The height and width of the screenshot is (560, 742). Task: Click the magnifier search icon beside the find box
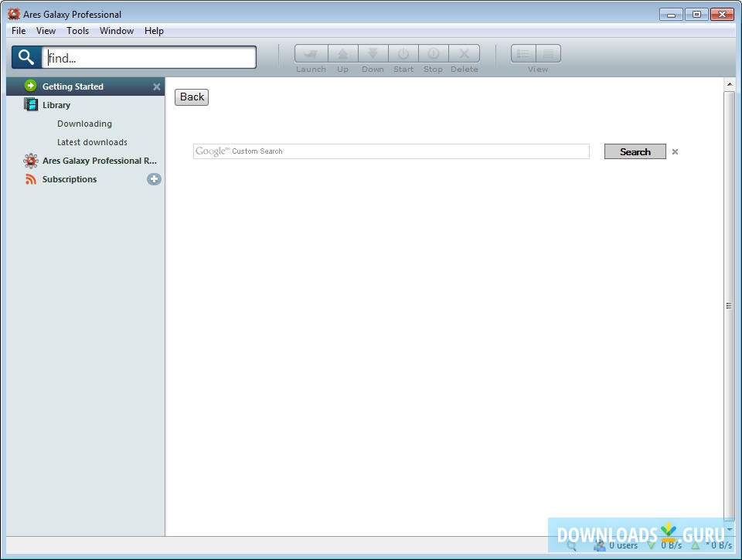(26, 56)
